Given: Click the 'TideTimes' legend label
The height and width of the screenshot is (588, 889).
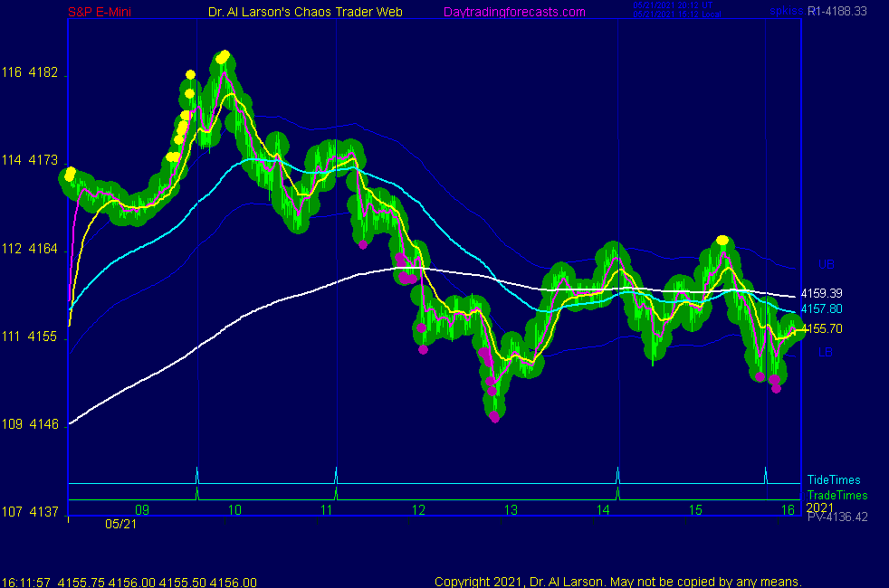Looking at the screenshot, I should (x=834, y=479).
